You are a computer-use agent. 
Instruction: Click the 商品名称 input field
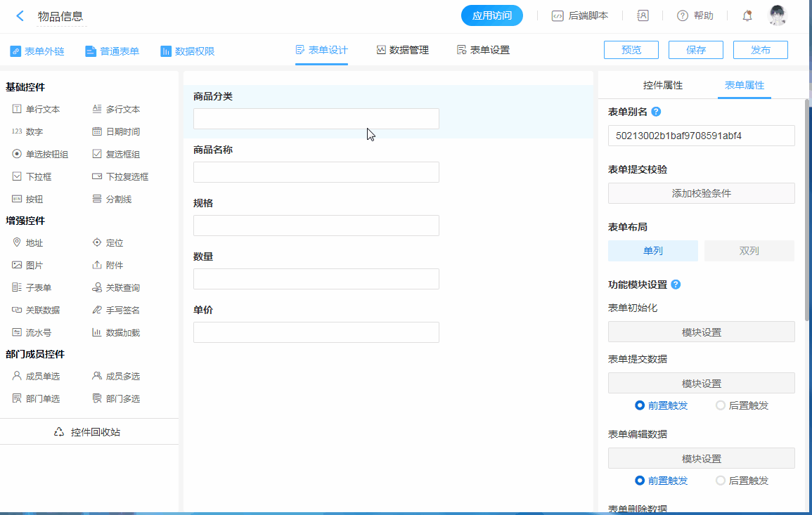(316, 172)
